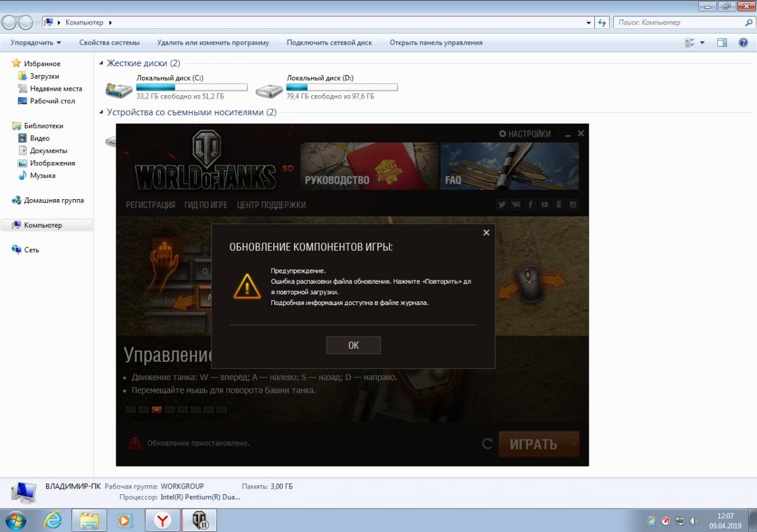Select Локальный диск (D:)
The image size is (757, 532).
[x=327, y=88]
